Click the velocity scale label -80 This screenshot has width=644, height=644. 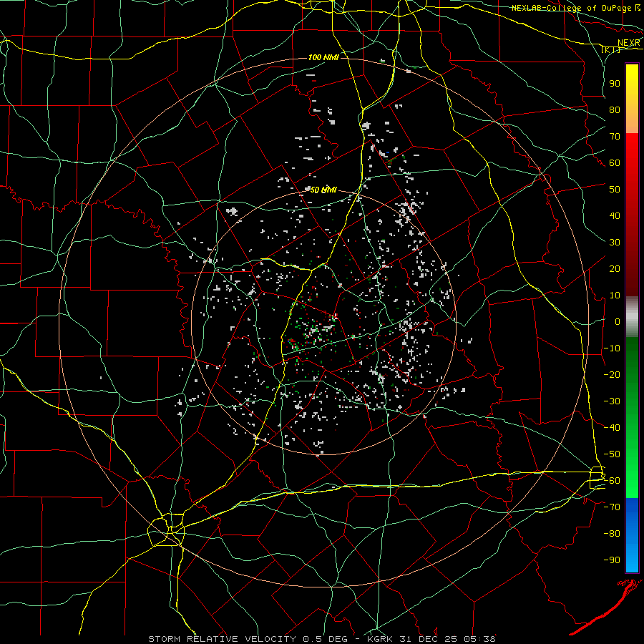[x=612, y=534]
